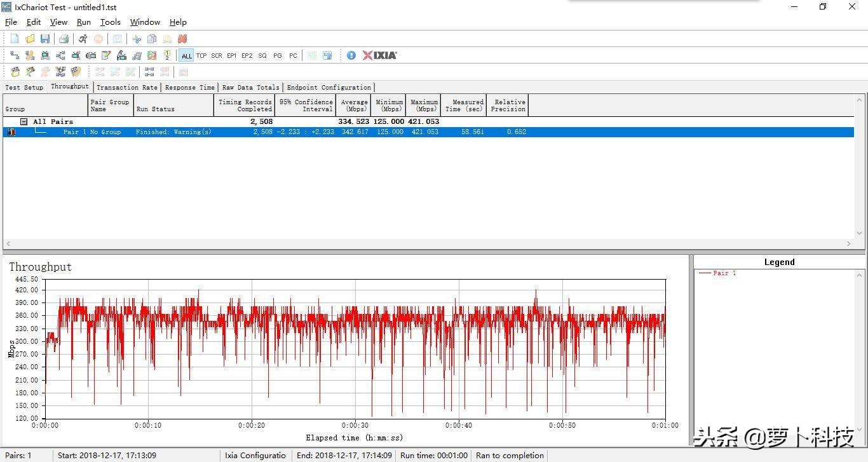Select the ALL filter button
The width and height of the screenshot is (868, 462).
pos(186,55)
